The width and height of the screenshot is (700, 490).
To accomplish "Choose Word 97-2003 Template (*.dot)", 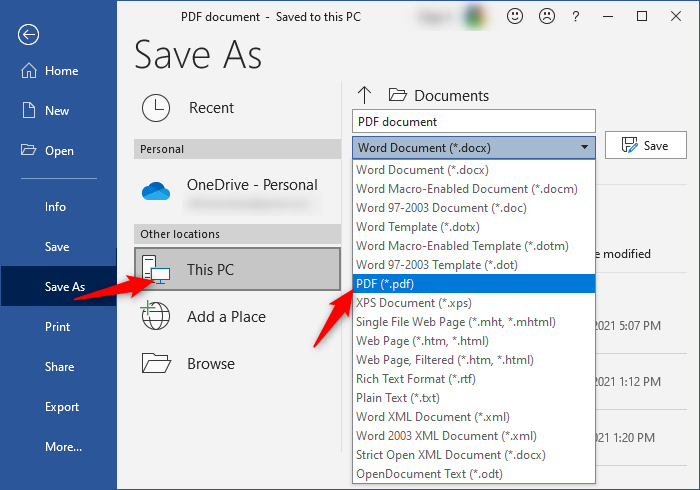I will tap(474, 265).
